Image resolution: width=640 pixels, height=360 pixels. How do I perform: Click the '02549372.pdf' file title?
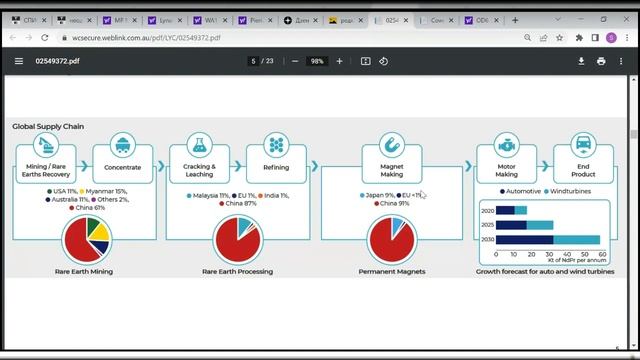point(58,61)
